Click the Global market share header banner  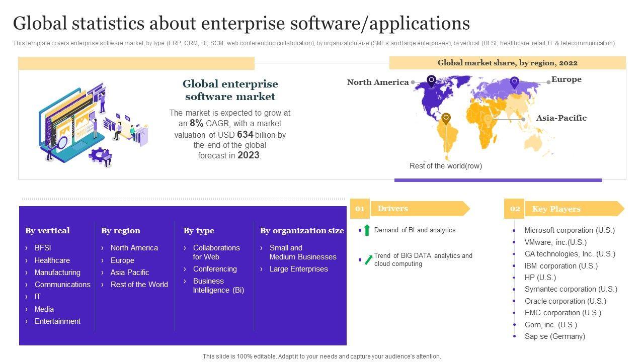coord(507,63)
